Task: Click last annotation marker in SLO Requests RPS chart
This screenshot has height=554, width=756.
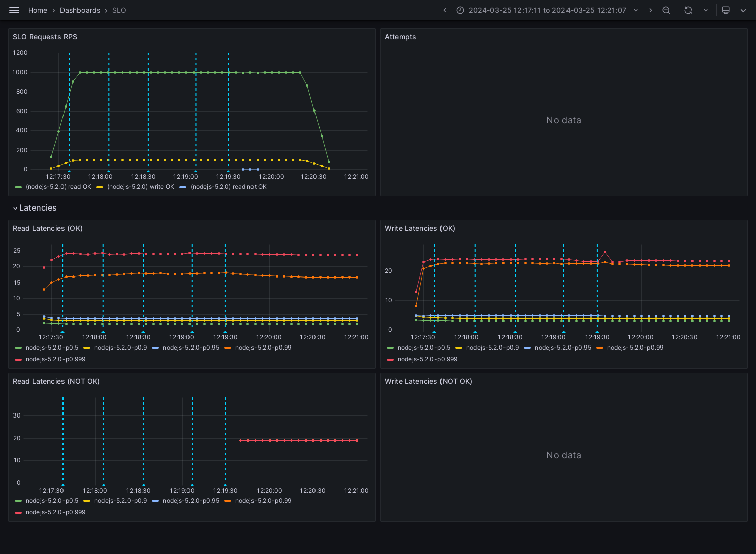Action: pos(228,171)
